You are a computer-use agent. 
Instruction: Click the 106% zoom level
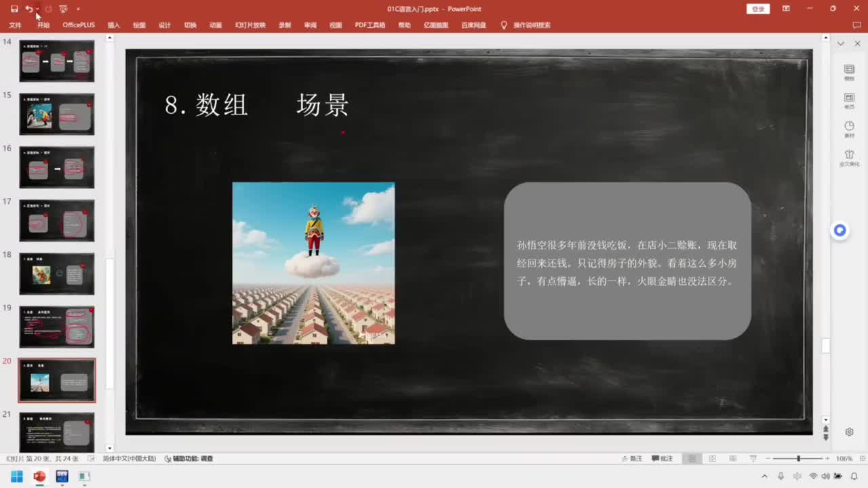pyautogui.click(x=844, y=459)
